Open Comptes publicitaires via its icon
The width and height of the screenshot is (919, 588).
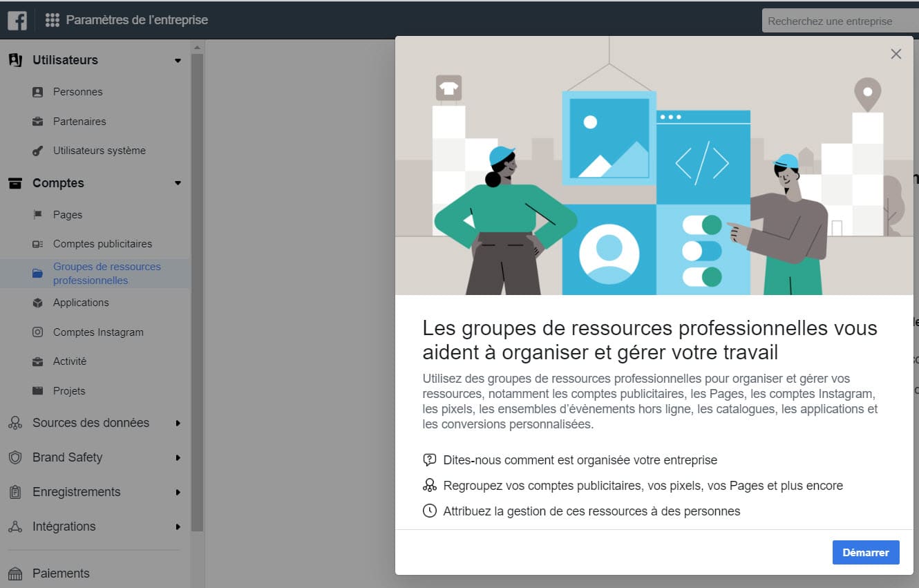[38, 243]
